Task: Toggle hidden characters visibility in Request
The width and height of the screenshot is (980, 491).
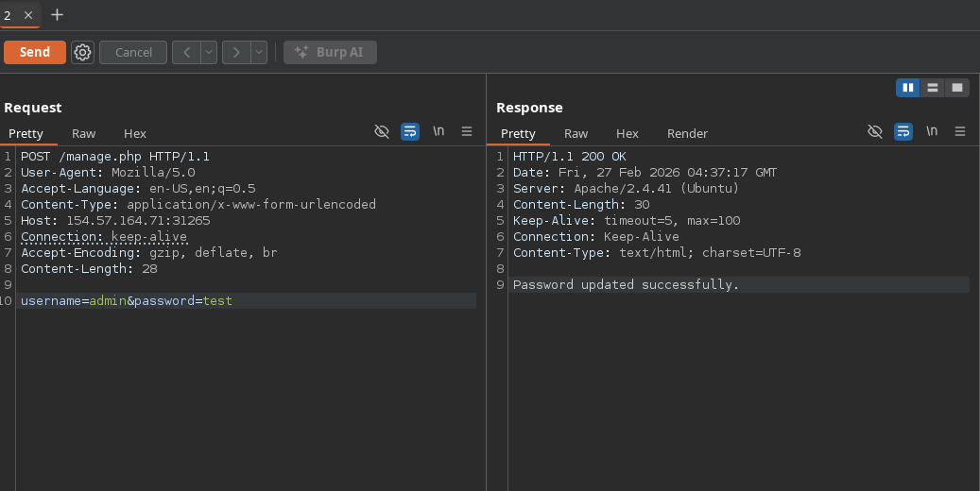Action: (381, 131)
